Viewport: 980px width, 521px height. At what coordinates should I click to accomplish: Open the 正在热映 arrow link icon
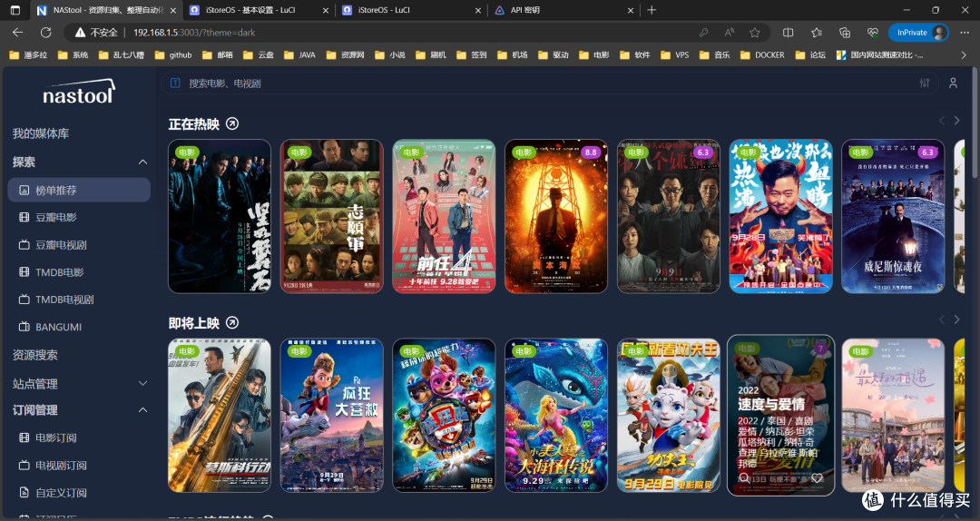232,123
